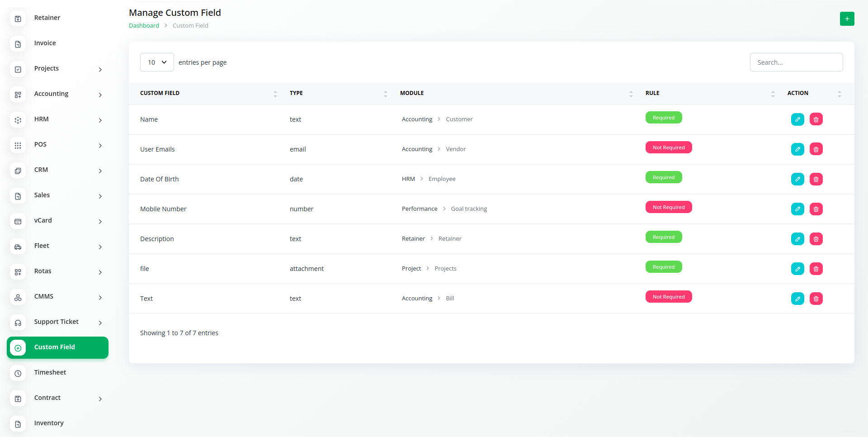The image size is (868, 437).
Task: Go to the Dashboard breadcrumb link
Action: [x=144, y=26]
